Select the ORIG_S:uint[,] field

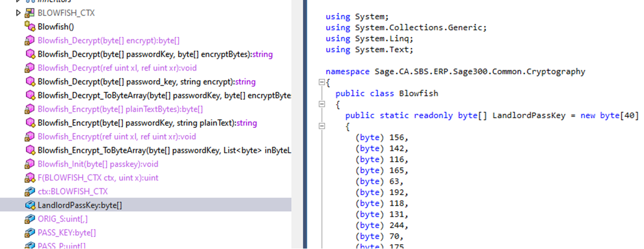[x=62, y=219]
